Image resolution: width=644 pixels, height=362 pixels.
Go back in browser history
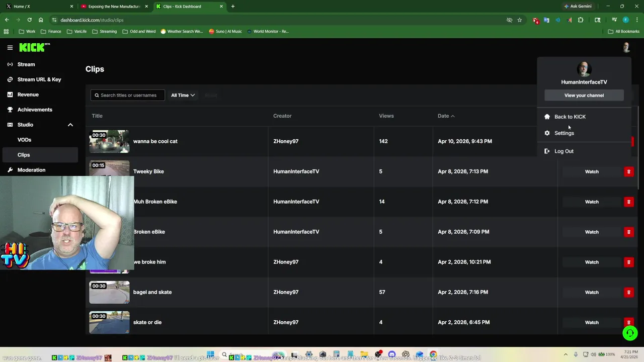point(7,20)
